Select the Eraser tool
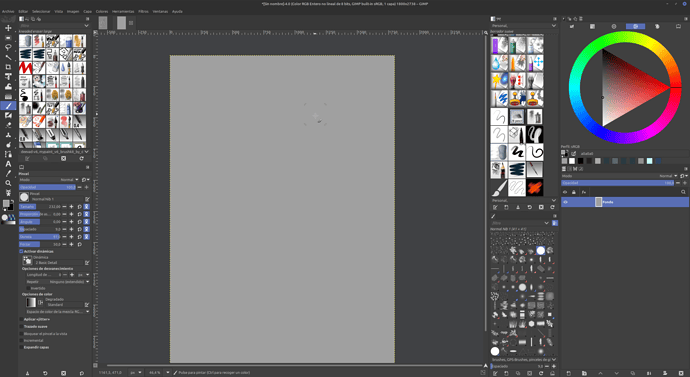Screen dimensions: 690x377 8,125
